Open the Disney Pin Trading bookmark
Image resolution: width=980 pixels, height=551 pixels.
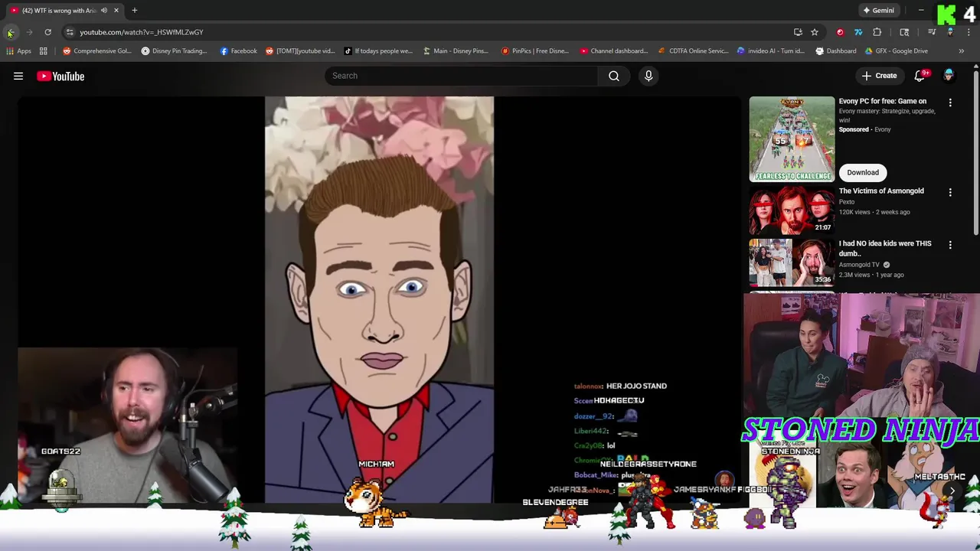175,51
